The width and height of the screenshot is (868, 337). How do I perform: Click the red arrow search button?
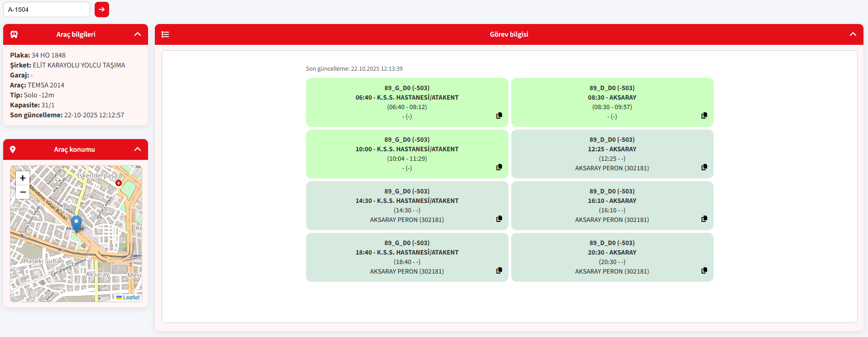(x=102, y=10)
